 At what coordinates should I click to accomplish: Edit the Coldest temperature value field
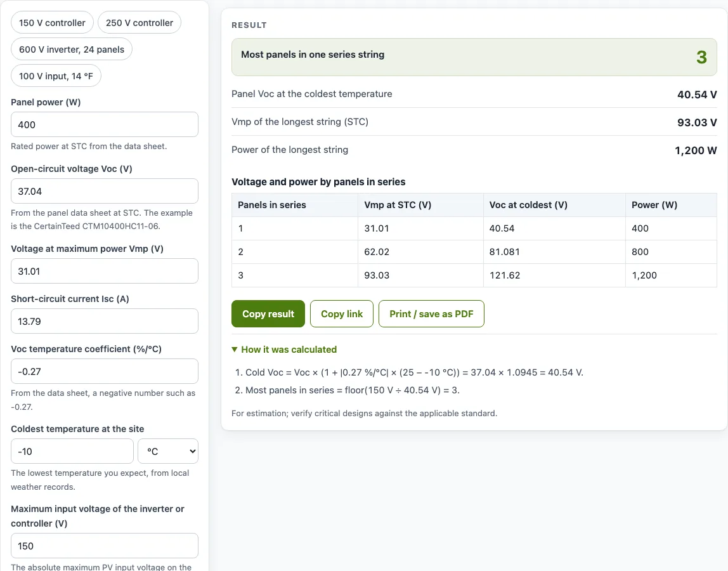point(72,451)
